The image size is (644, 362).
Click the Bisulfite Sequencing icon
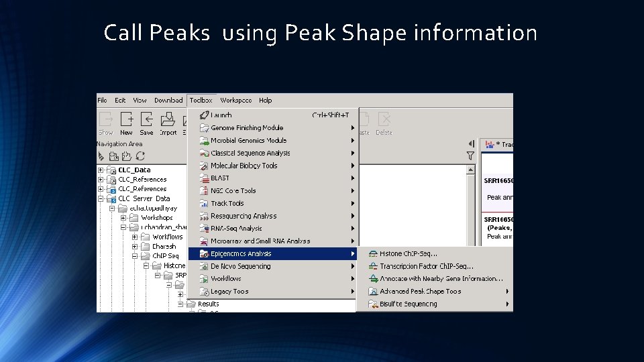373,304
